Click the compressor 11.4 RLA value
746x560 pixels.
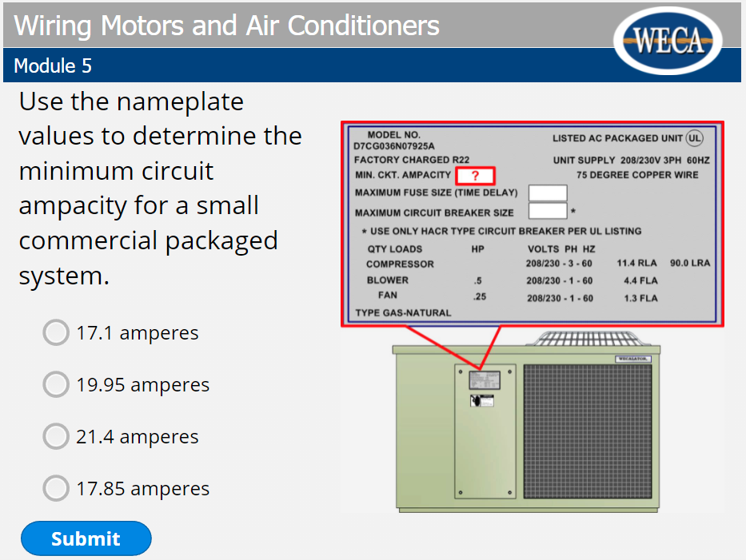pyautogui.click(x=636, y=264)
